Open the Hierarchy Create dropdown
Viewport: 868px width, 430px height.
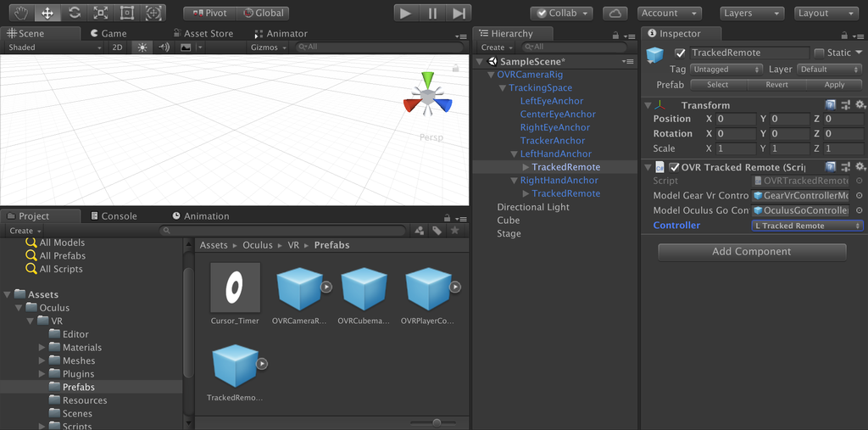[496, 47]
